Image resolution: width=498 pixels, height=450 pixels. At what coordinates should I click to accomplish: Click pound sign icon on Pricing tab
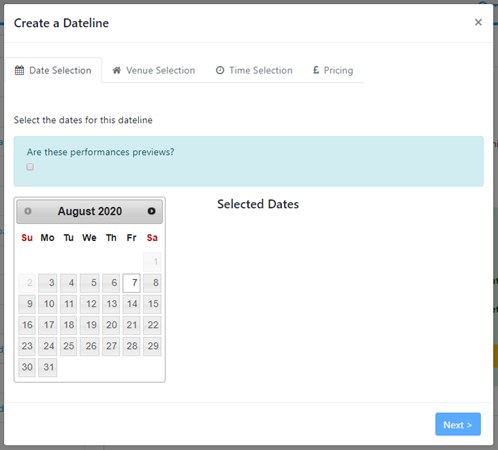click(316, 70)
